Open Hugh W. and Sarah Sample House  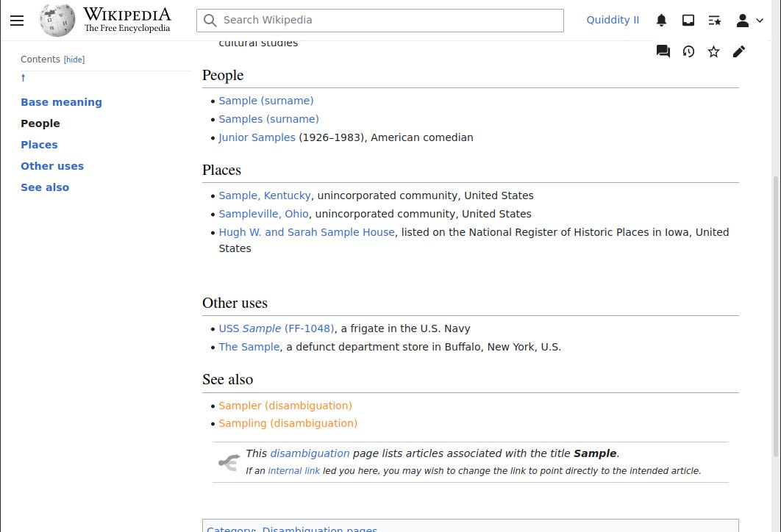(x=307, y=232)
